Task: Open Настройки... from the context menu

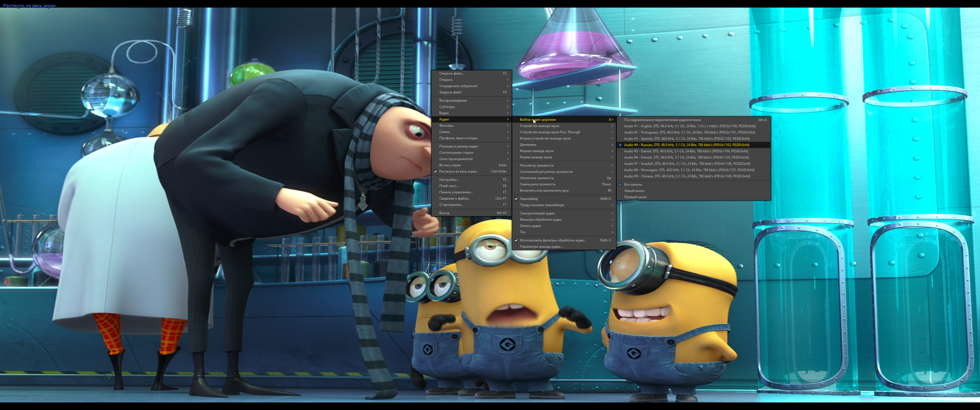Action: tap(449, 180)
